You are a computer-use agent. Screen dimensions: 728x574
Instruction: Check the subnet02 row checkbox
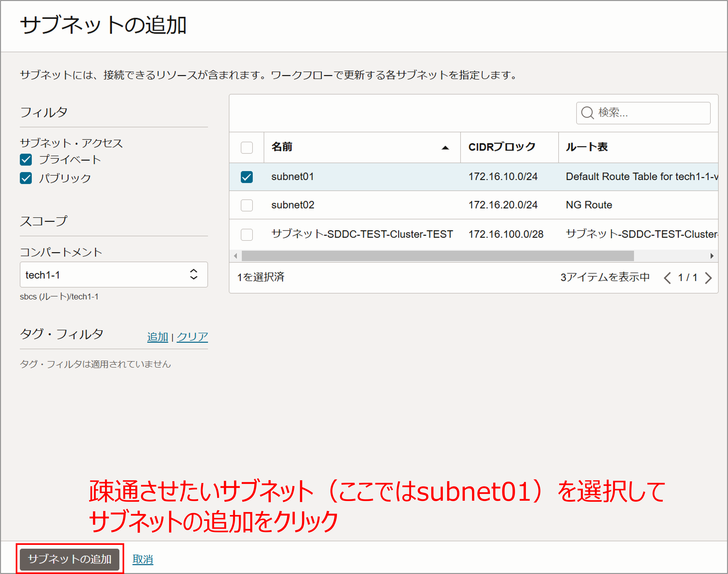tap(247, 205)
